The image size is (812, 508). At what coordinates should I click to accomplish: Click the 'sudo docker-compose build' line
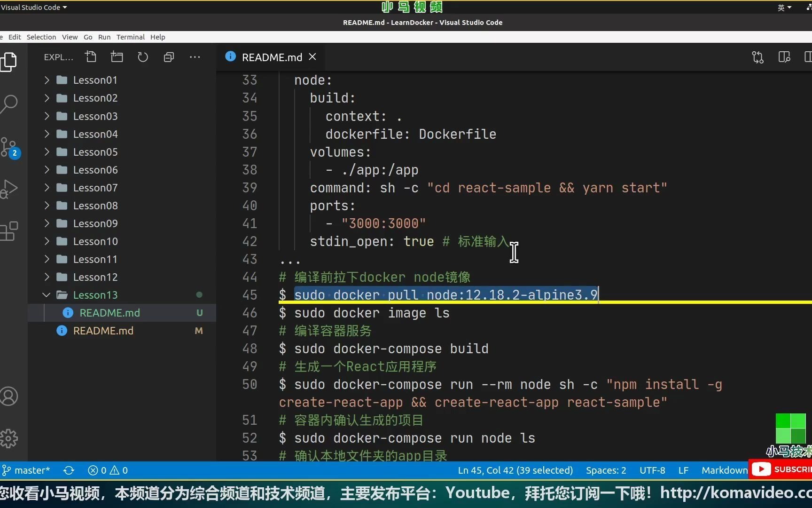[383, 349]
